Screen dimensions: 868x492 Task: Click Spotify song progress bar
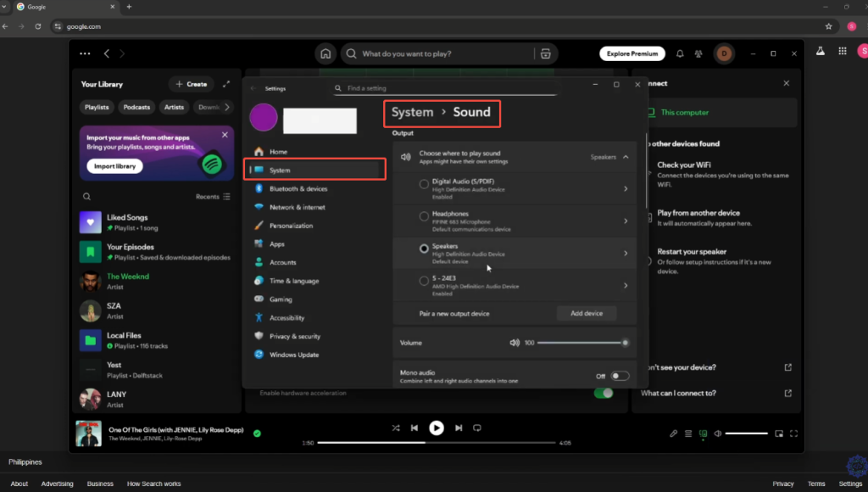coord(437,443)
